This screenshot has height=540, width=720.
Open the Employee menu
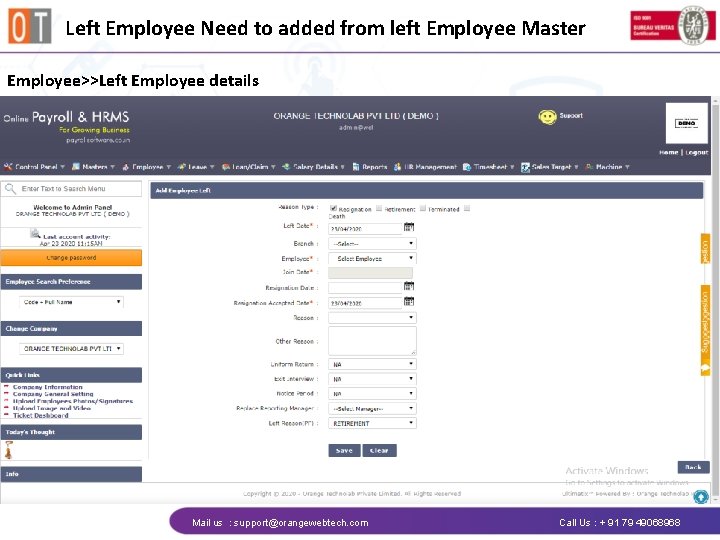tap(146, 167)
